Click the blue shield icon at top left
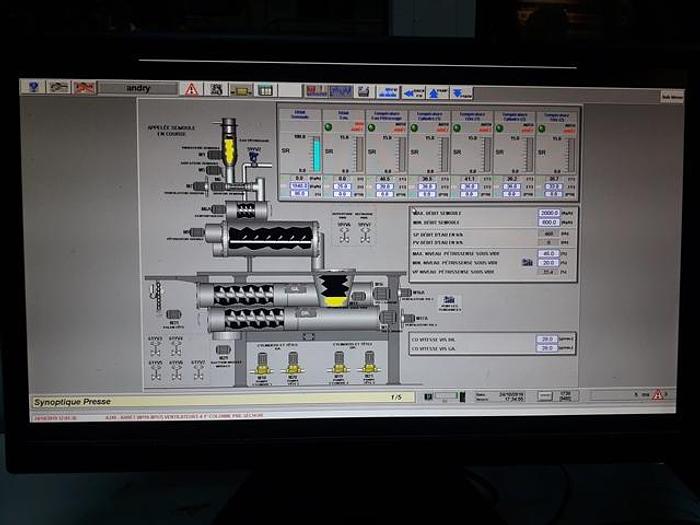Viewport: 700px width, 525px height. pyautogui.click(x=34, y=88)
